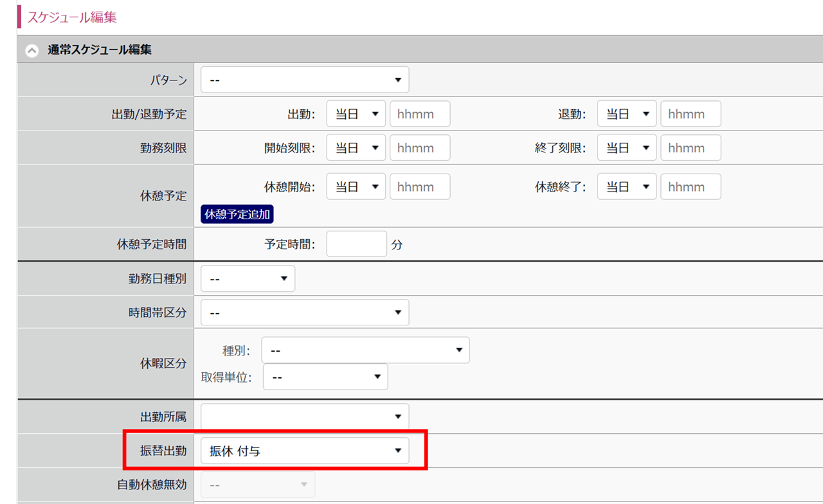Viewport: 823px width, 504px height.
Task: Click the 予定時間 minutes input field
Action: pyautogui.click(x=356, y=244)
